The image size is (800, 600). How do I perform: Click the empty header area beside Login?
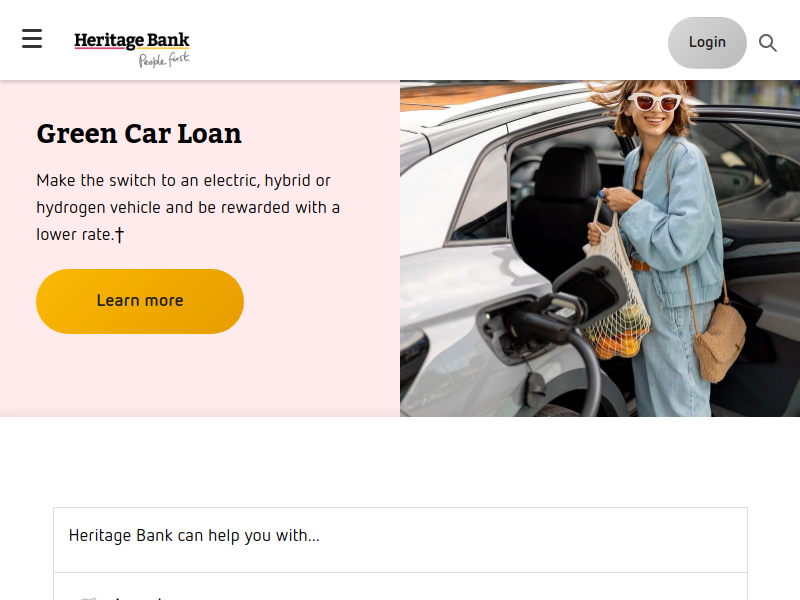[429, 40]
